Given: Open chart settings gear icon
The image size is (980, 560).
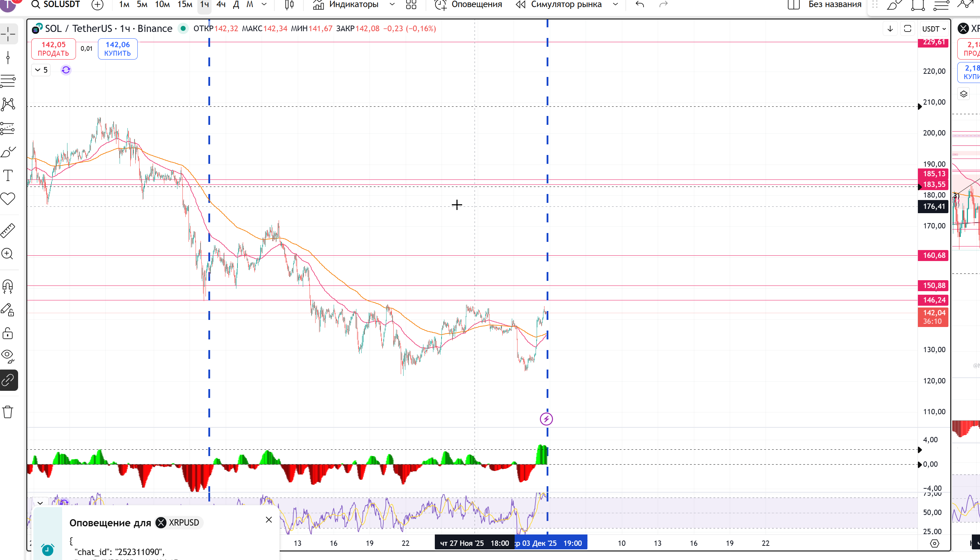Looking at the screenshot, I should pos(935,543).
